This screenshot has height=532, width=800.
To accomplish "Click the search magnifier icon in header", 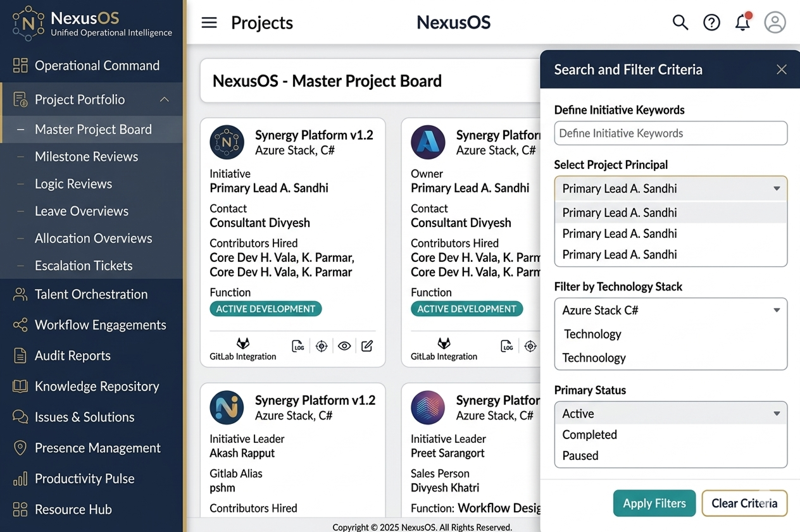I will click(x=680, y=23).
